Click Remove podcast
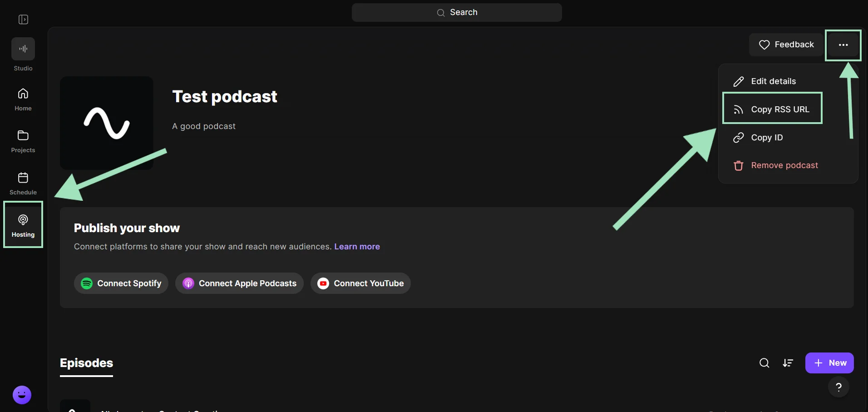Viewport: 868px width, 412px height. pos(784,165)
